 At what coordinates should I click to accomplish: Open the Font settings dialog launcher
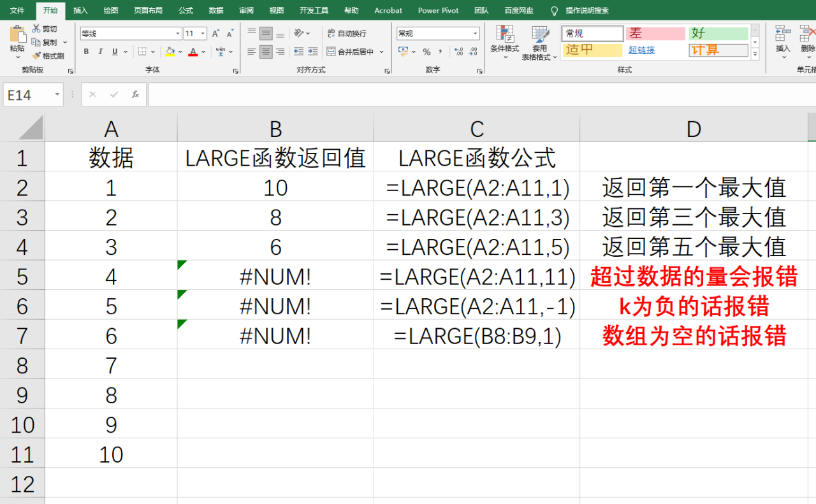pyautogui.click(x=235, y=71)
